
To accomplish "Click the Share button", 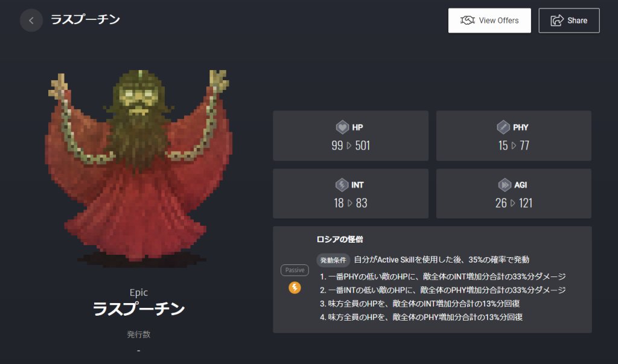I will point(569,21).
